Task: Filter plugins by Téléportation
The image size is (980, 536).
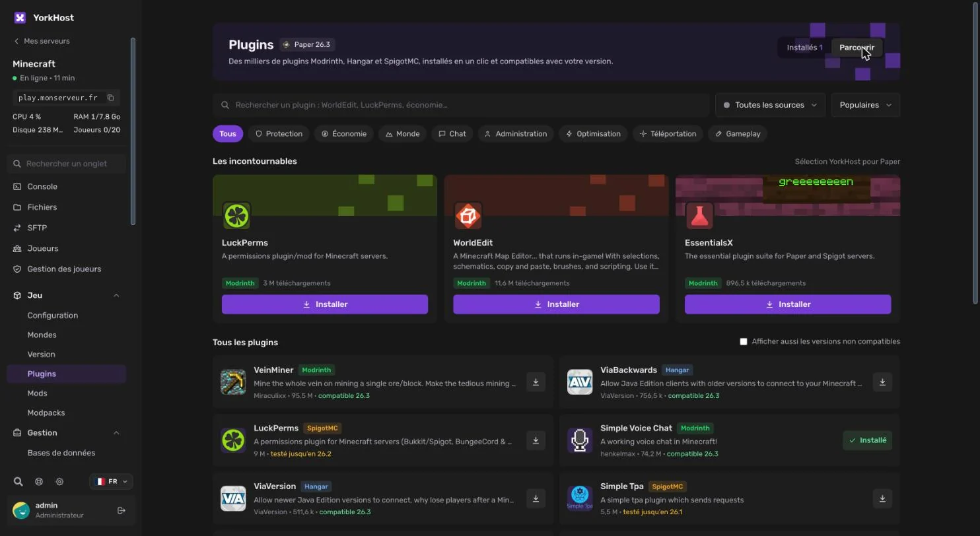Action: [668, 133]
